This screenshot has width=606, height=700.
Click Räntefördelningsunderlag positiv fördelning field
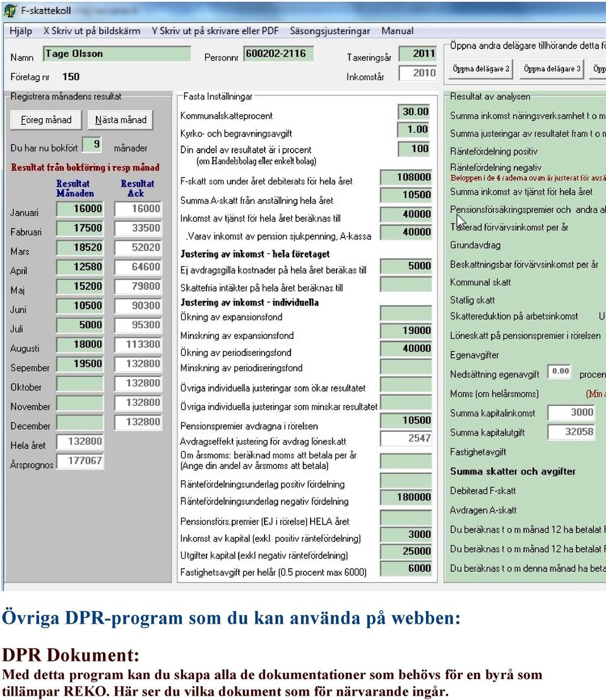tap(406, 480)
